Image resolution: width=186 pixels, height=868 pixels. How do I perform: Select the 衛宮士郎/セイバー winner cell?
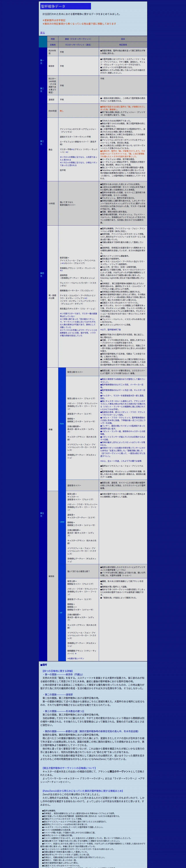[82, 372]
